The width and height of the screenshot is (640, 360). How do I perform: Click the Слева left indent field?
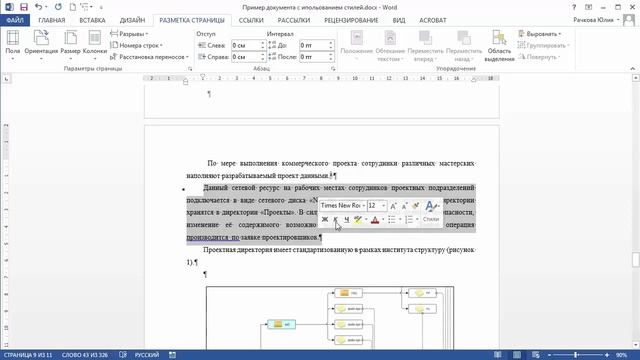point(246,45)
